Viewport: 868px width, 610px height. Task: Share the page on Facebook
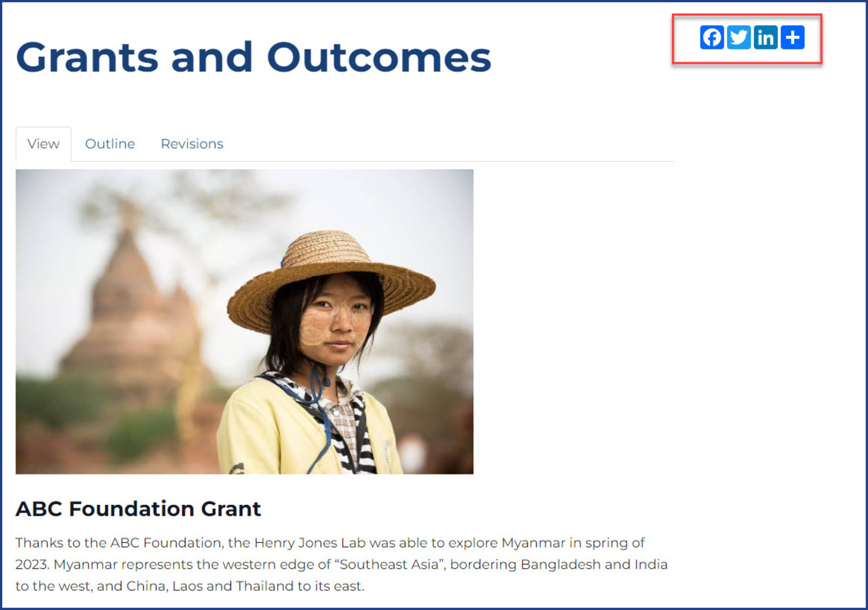point(712,37)
